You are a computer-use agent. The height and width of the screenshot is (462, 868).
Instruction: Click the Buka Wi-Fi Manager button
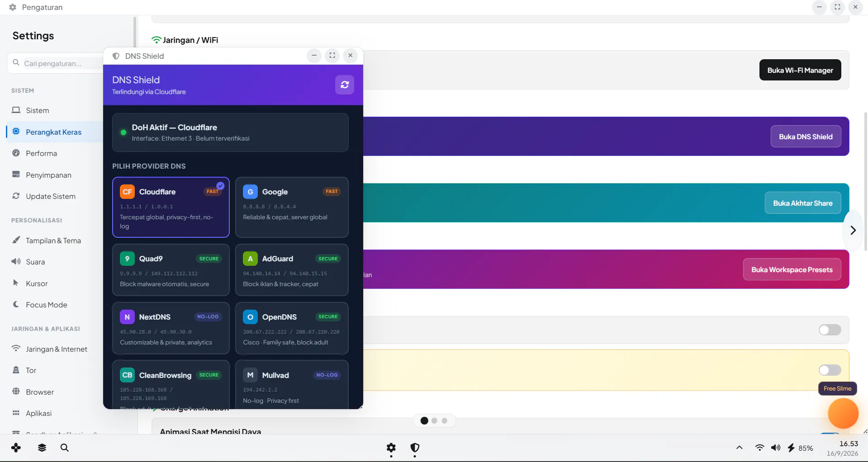800,70
